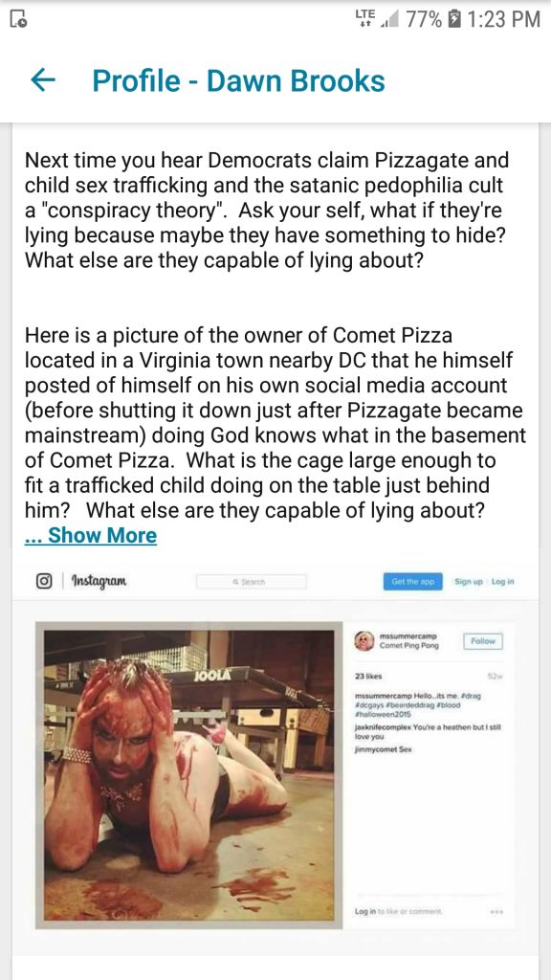
Task: Click the Follow button
Action: [483, 640]
